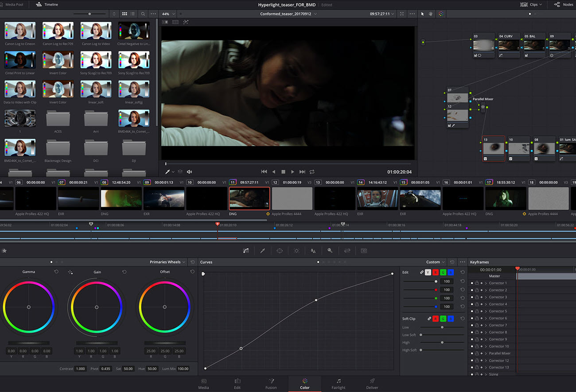Expand the Corrector 2 keyframe track
576x392 pixels.
click(x=486, y=290)
